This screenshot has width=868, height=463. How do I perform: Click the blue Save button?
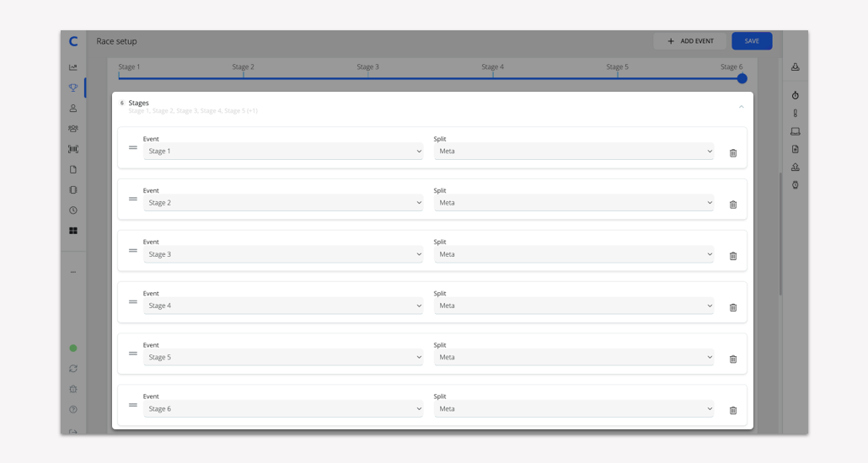[752, 41]
